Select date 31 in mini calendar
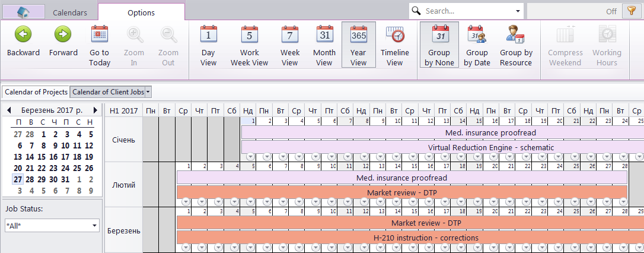644x253 pixels. pyautogui.click(x=65, y=179)
